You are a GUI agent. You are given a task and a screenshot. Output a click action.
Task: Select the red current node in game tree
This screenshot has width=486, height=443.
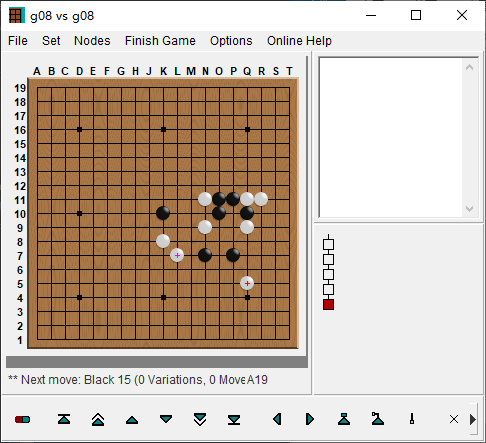point(328,305)
